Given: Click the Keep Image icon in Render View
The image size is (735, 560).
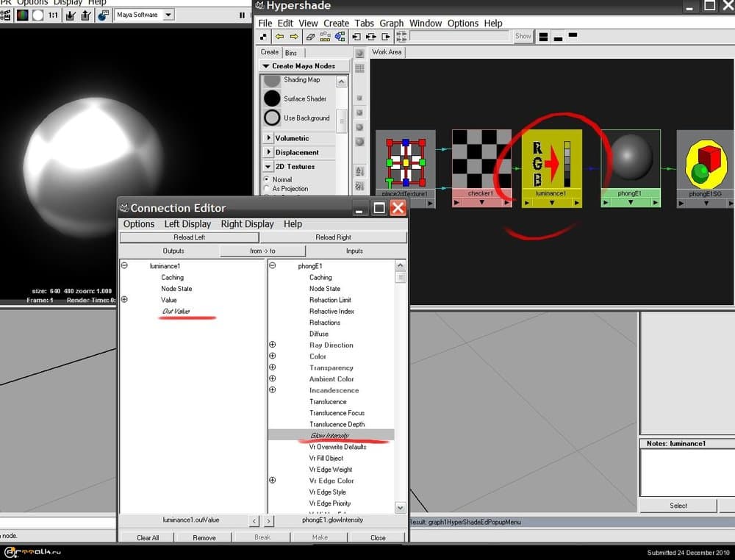Looking at the screenshot, I should [x=70, y=15].
